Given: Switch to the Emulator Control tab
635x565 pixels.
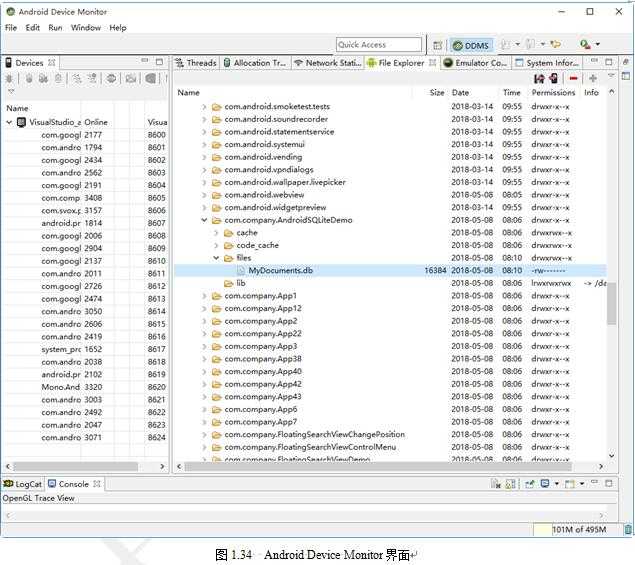Looking at the screenshot, I should coord(475,63).
